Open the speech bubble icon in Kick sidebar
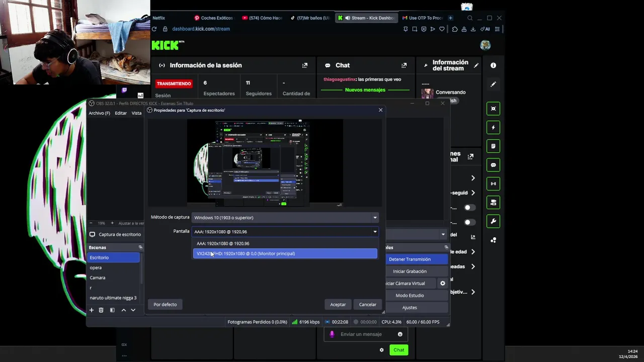Image resolution: width=644 pixels, height=362 pixels. click(x=493, y=165)
